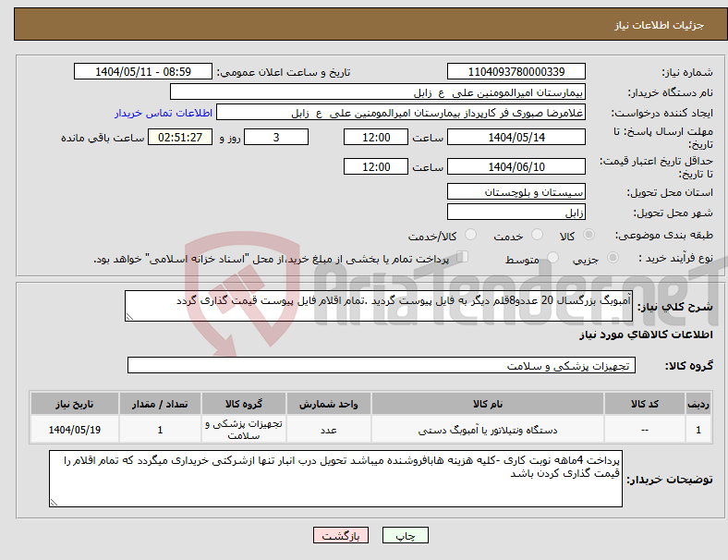Click the delivery city زابل field

tap(516, 212)
